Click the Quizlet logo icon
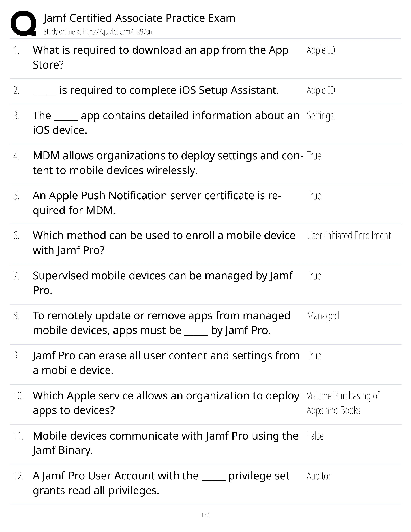 pos(23,24)
